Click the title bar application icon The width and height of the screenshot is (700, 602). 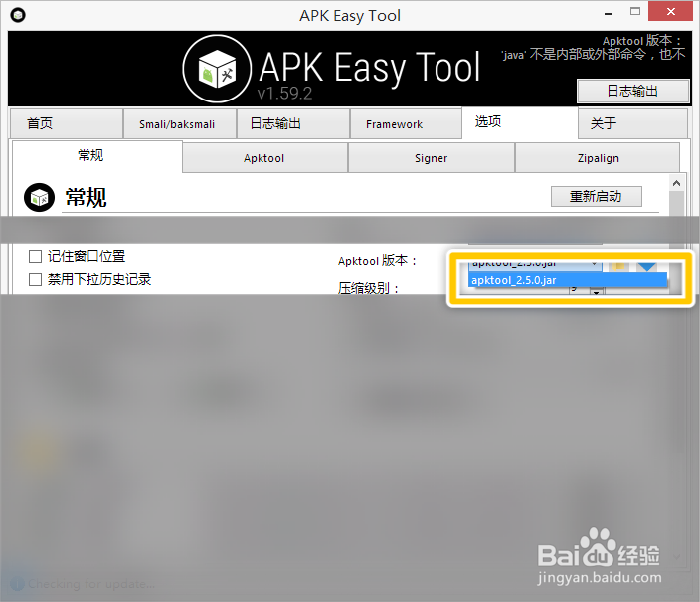tap(18, 15)
